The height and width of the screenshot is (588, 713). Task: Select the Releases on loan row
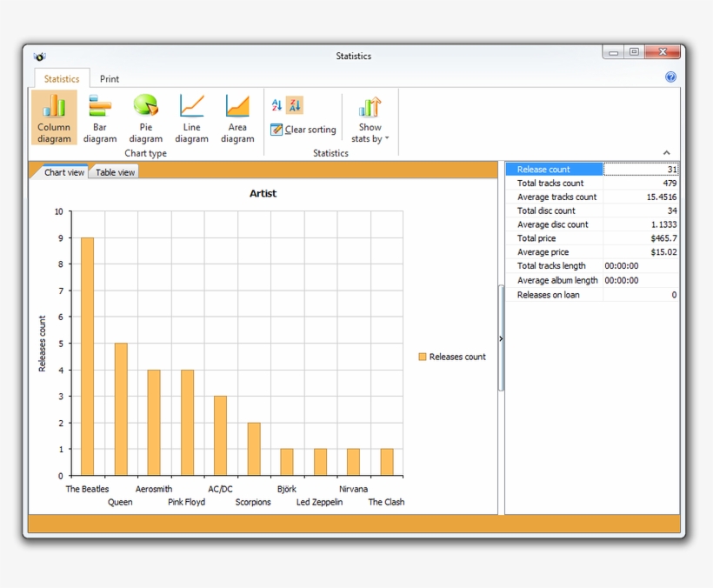coord(592,295)
